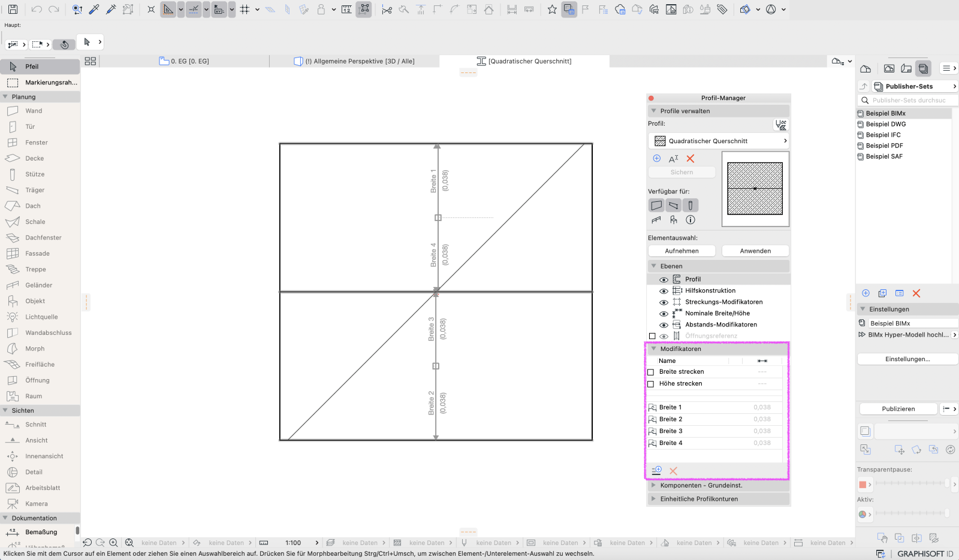Image resolution: width=959 pixels, height=560 pixels.
Task: Click the Einstellungen... button
Action: click(907, 359)
